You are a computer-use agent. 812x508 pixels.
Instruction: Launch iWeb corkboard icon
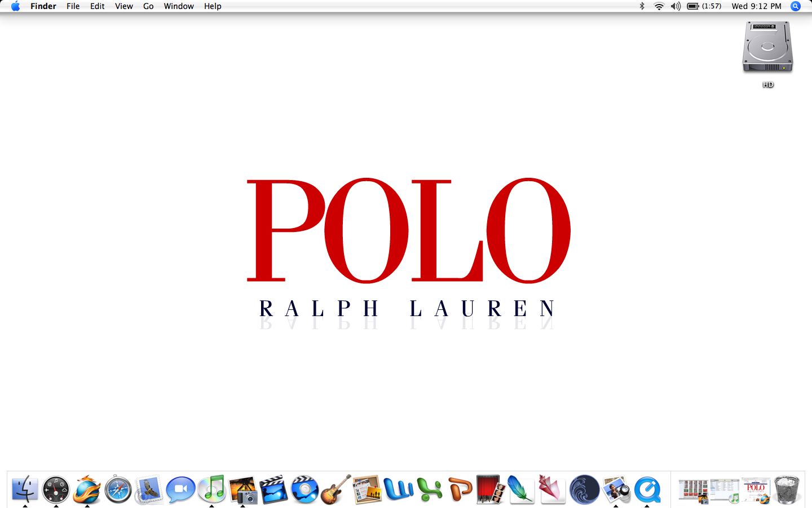367,489
